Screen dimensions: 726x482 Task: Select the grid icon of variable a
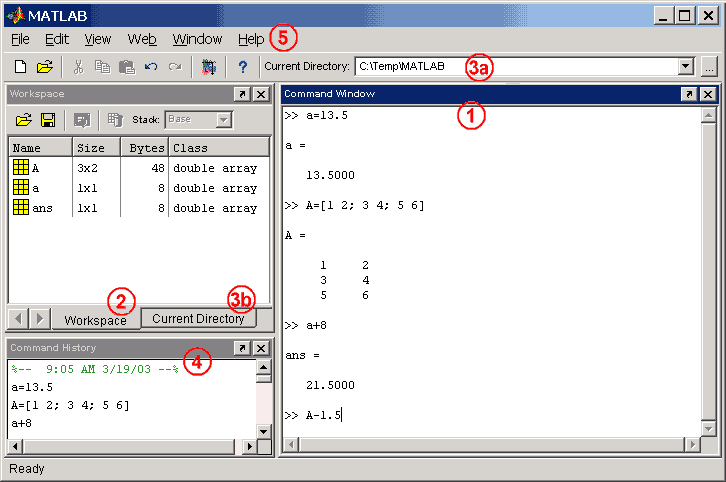21,187
